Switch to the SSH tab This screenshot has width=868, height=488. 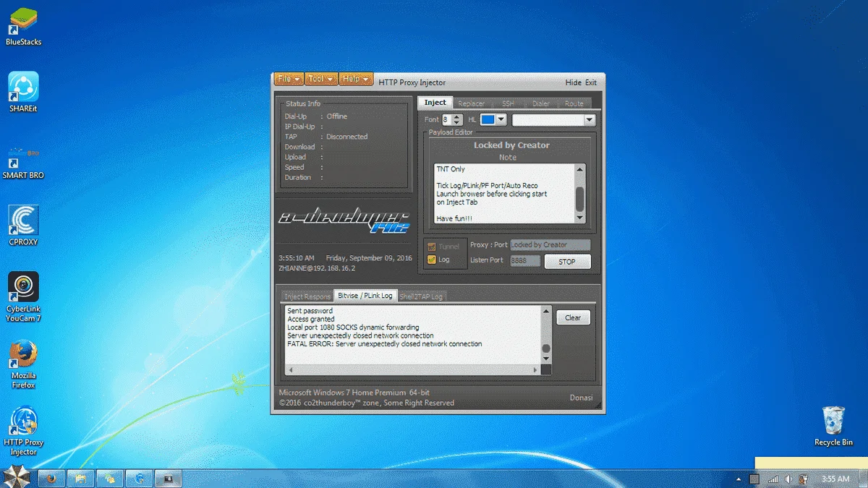click(508, 103)
